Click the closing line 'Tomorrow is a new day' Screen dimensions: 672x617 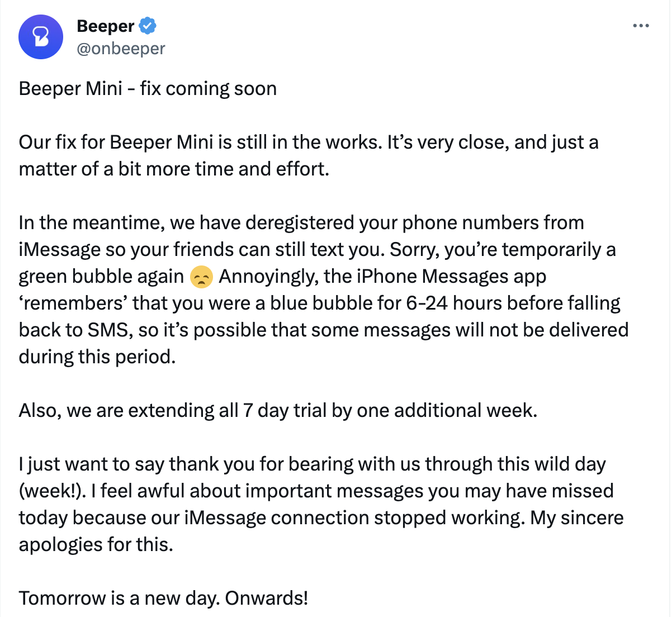point(163,598)
